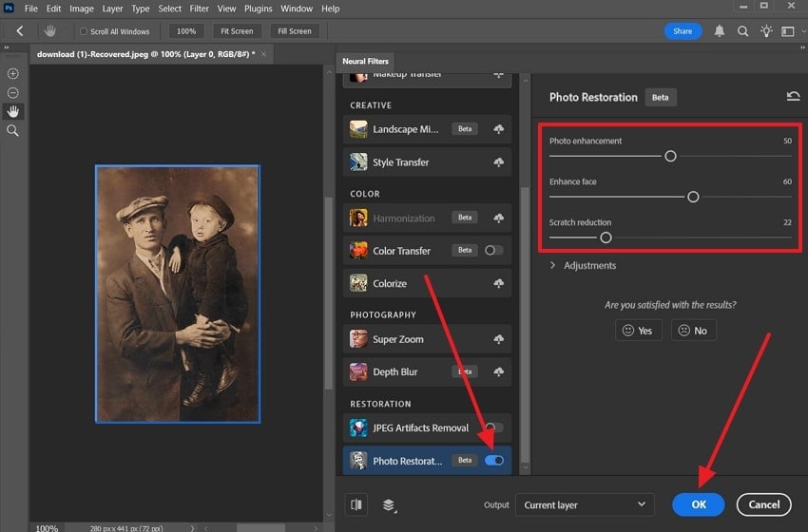Click the Scratch reduction slider handle
The width and height of the screenshot is (808, 532).
click(606, 237)
